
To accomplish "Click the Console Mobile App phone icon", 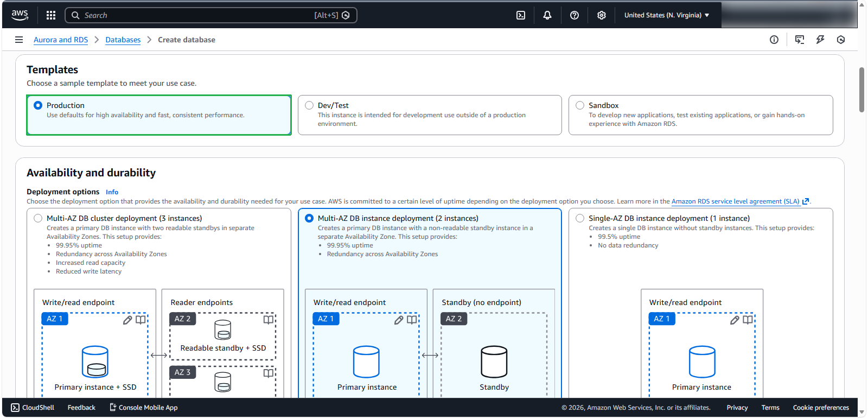I will click(x=113, y=408).
